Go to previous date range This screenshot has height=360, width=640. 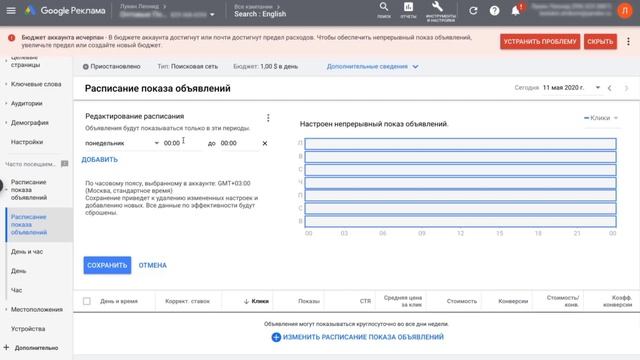click(x=609, y=88)
